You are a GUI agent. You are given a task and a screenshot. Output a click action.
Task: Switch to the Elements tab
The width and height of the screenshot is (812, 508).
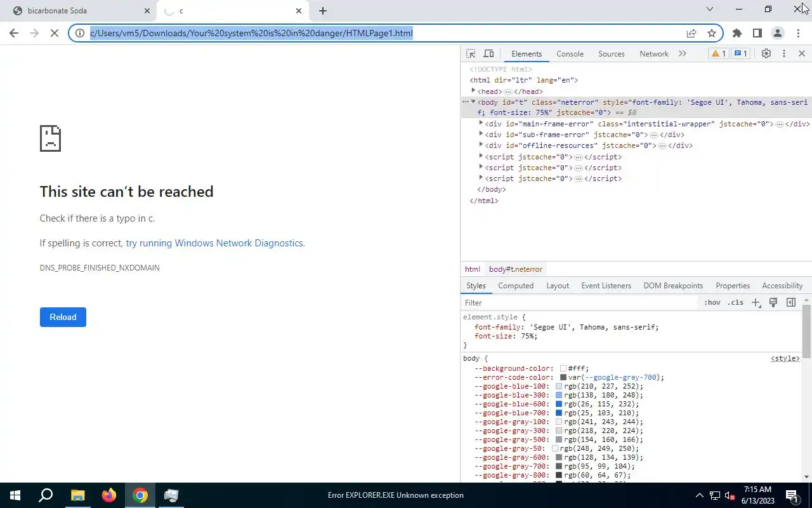[x=527, y=54]
